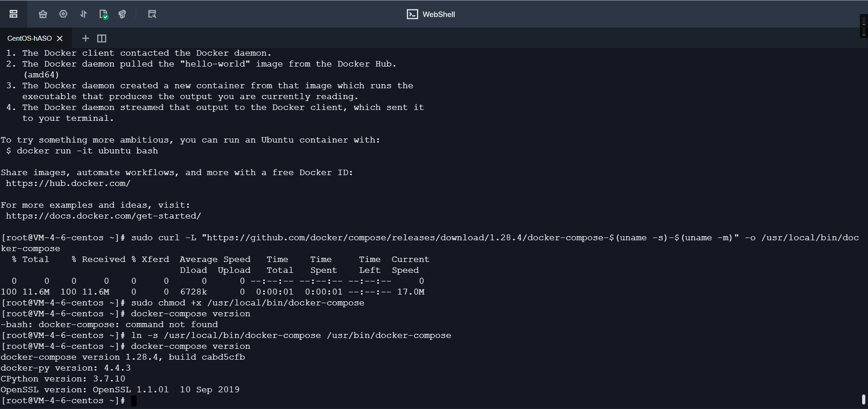Click the 'Left' sub-header in curl output

pyautogui.click(x=370, y=270)
